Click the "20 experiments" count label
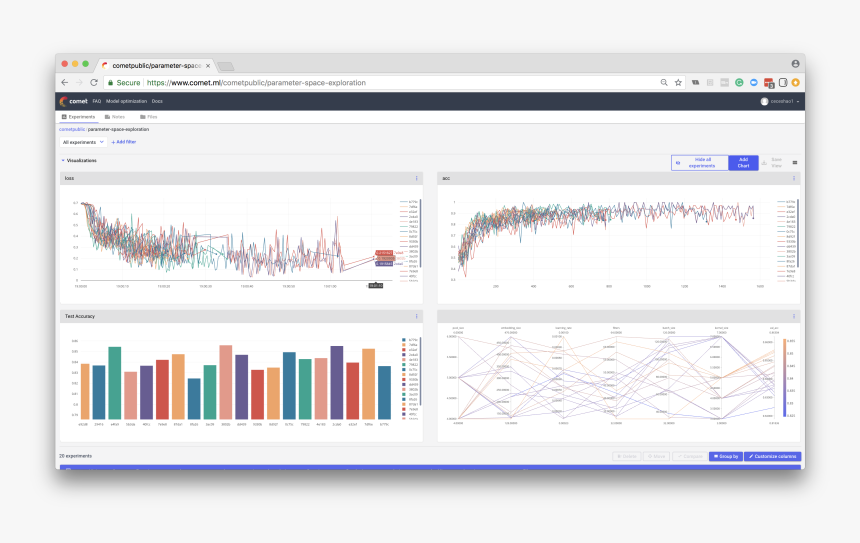 [x=76, y=456]
